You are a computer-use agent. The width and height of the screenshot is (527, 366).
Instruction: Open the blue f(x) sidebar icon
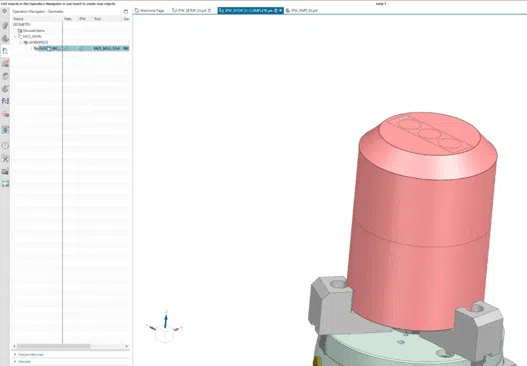coord(5,101)
